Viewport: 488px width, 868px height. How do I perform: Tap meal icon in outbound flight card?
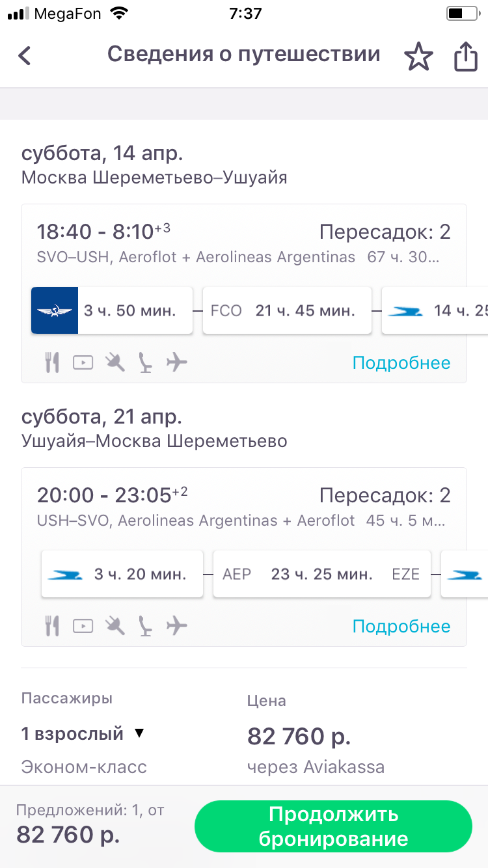52,362
